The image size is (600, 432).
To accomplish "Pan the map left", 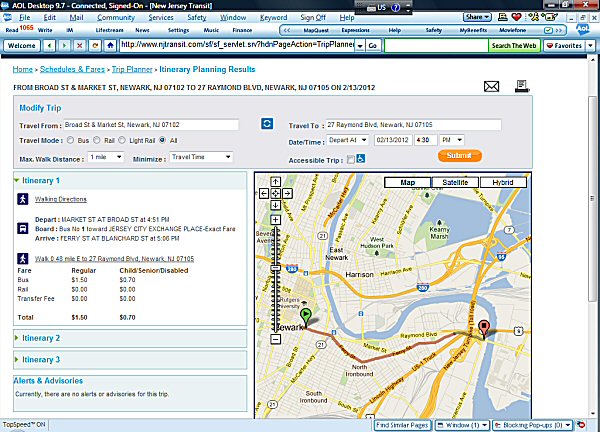I will pyautogui.click(x=264, y=194).
